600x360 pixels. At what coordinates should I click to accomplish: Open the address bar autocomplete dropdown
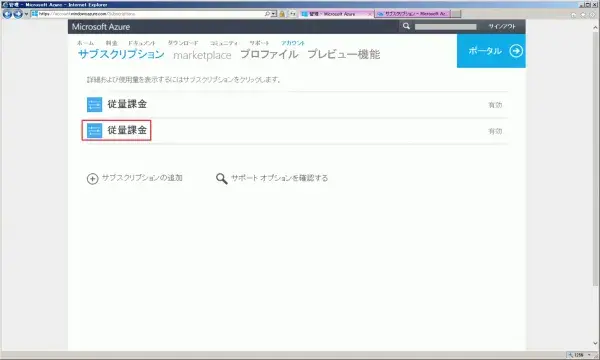(x=274, y=14)
